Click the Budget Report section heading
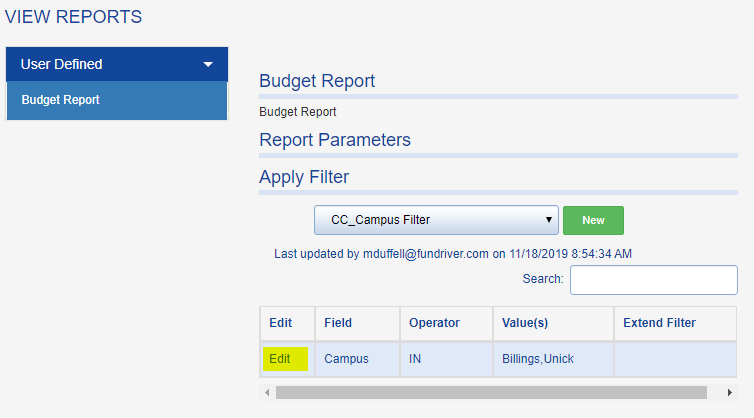 [x=317, y=81]
